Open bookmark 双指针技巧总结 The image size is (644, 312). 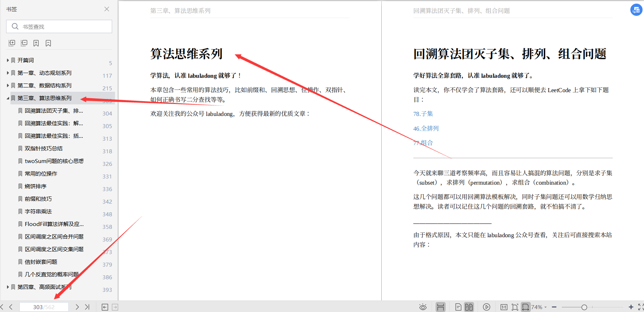[x=43, y=148]
